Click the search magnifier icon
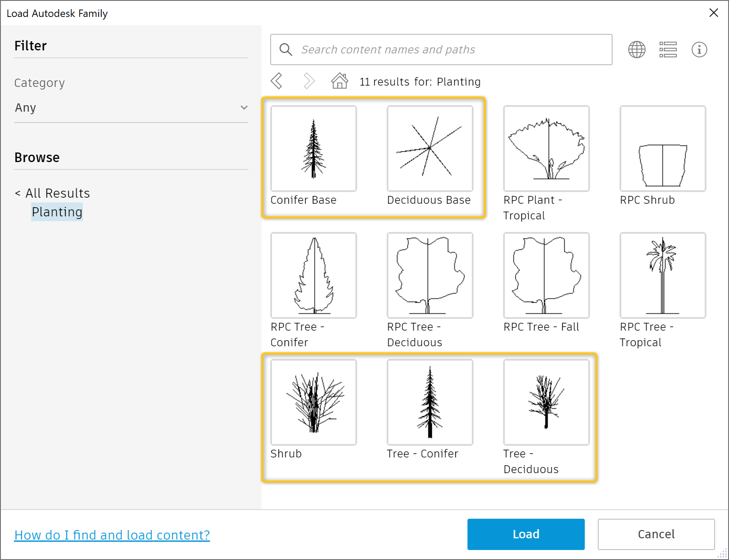Viewport: 729px width, 560px height. pos(285,49)
